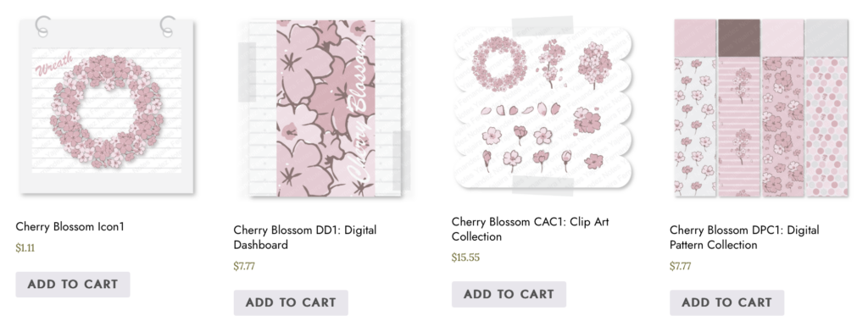Open the Cherry Blossom Digital Dashboard image
Viewport: 868px width, 327px height.
(x=325, y=108)
